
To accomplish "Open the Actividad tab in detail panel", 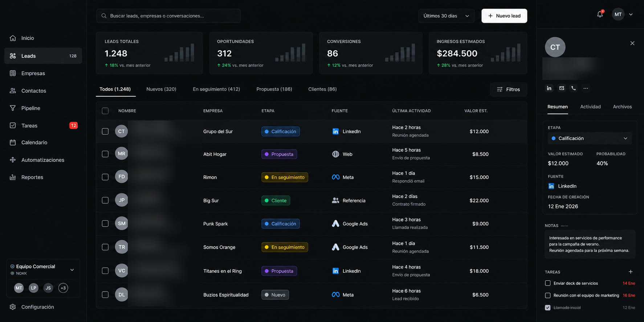I will pyautogui.click(x=590, y=107).
